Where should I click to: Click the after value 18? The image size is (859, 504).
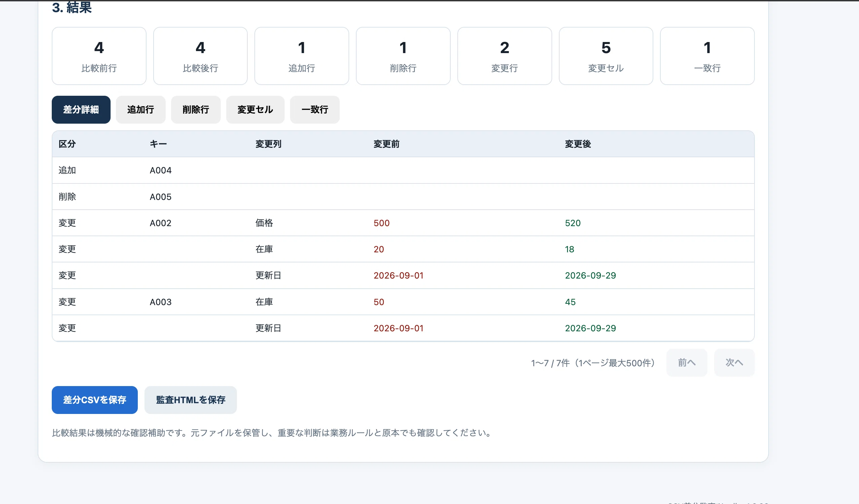coord(570,249)
